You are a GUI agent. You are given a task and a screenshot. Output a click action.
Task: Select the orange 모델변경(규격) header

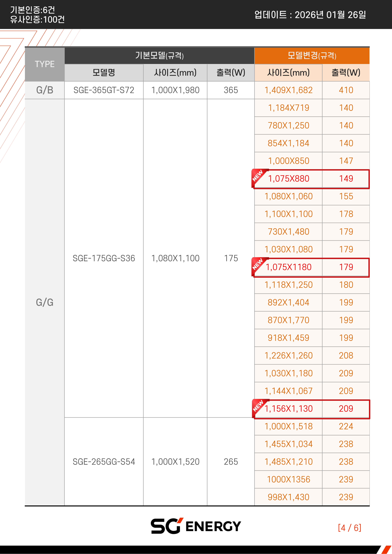[x=312, y=56]
